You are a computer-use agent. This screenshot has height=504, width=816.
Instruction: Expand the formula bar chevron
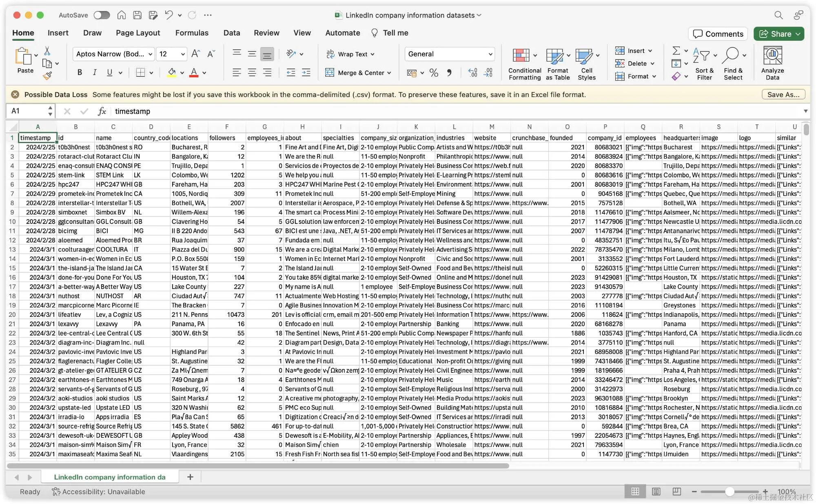coord(805,111)
